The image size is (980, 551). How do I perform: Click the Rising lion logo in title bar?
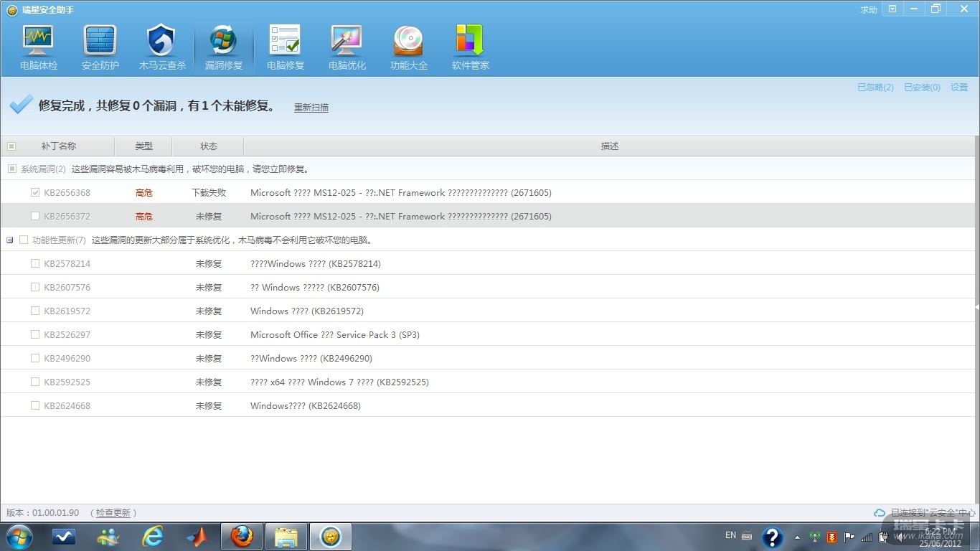coord(11,10)
